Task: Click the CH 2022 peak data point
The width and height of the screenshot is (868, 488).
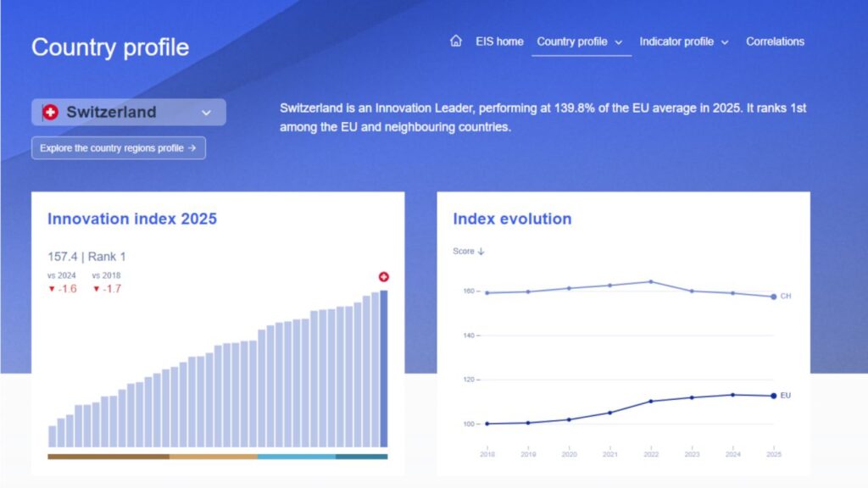Action: click(650, 281)
